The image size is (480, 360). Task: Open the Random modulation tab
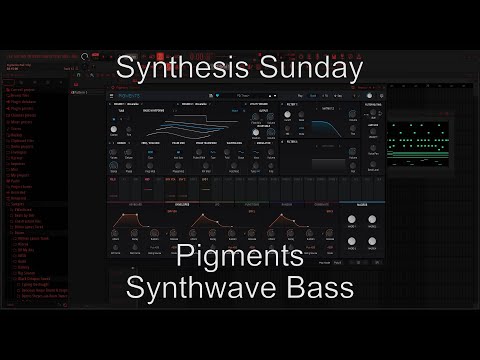[287, 204]
